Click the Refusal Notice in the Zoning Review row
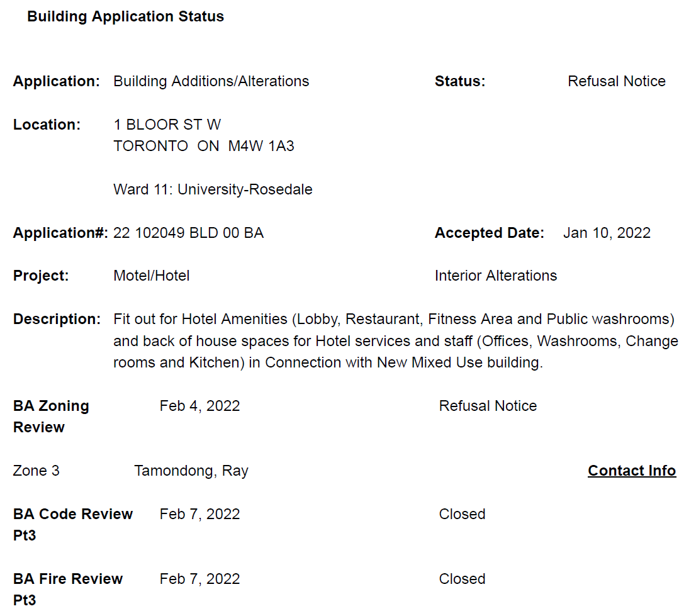The height and width of the screenshot is (616, 696). pyautogui.click(x=488, y=406)
